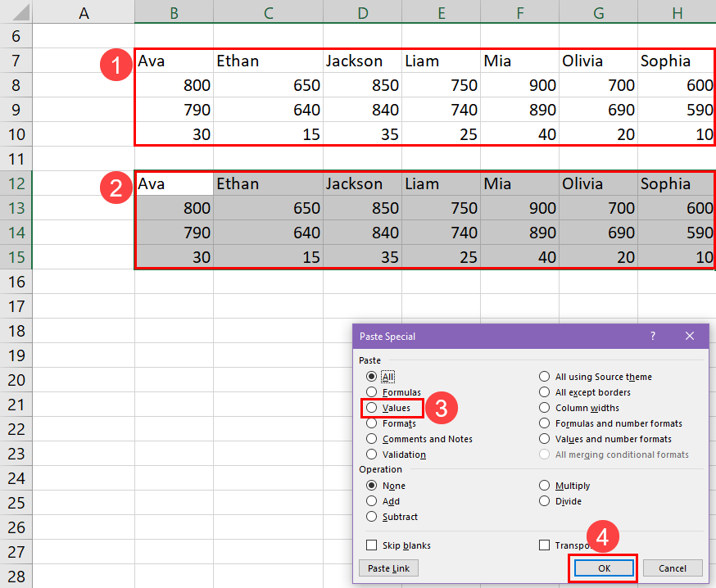Click cell 15 in row 10
This screenshot has height=588, width=716.
pos(268,134)
